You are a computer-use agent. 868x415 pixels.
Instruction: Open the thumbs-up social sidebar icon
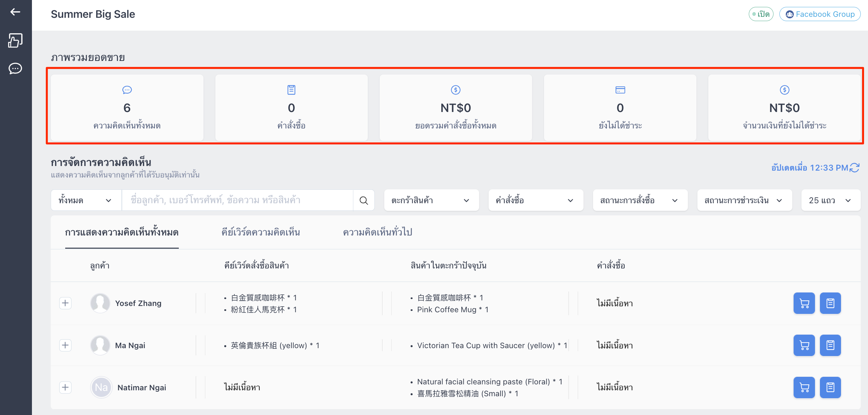(15, 41)
